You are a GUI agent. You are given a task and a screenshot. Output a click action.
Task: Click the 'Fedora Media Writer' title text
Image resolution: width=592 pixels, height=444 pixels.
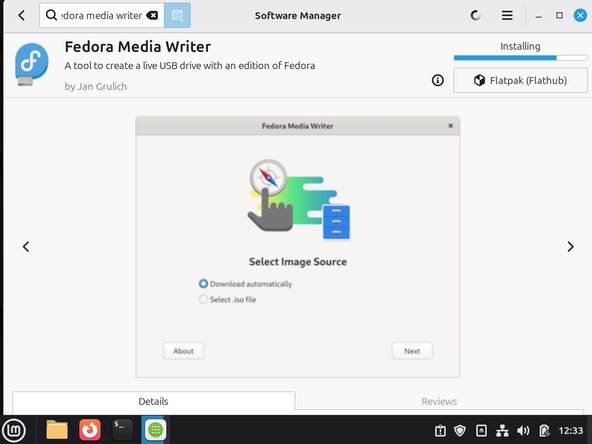coord(138,47)
